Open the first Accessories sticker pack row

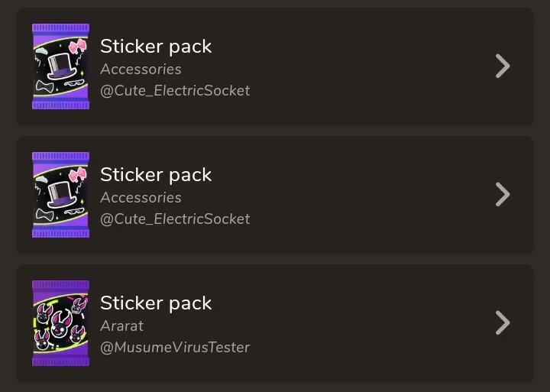coord(344,66)
